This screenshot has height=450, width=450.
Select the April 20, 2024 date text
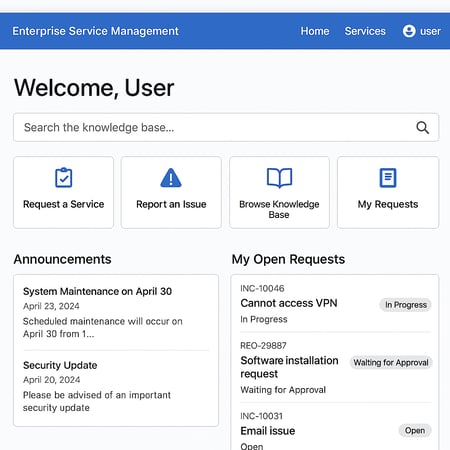pyautogui.click(x=52, y=380)
